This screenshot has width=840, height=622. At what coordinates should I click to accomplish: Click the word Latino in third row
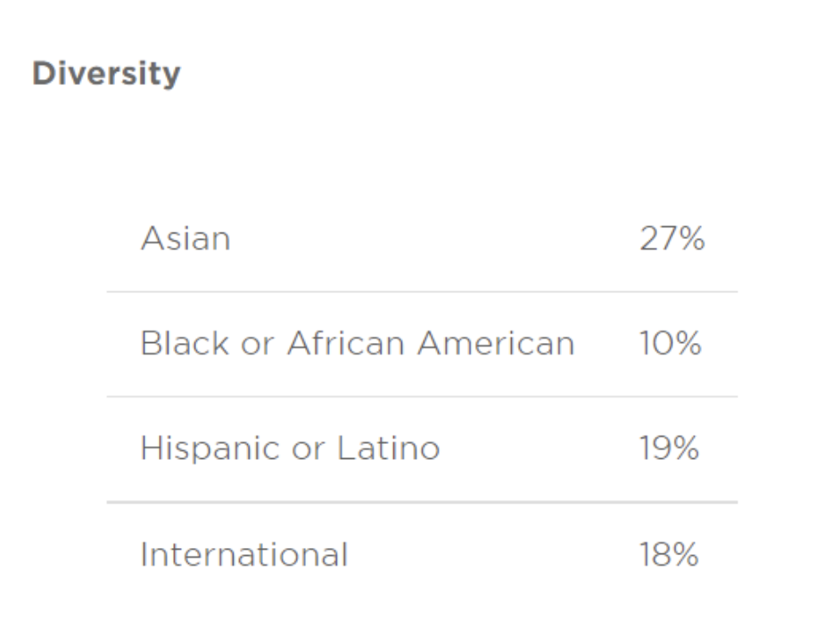tap(389, 448)
